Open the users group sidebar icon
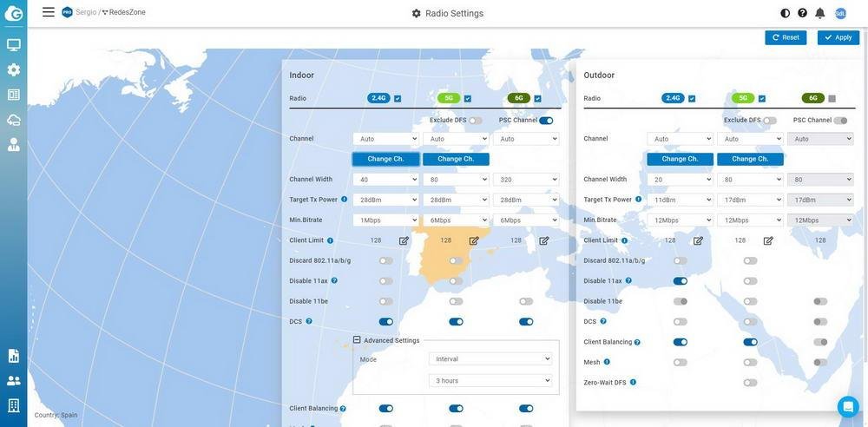This screenshot has width=868, height=427. [13, 380]
